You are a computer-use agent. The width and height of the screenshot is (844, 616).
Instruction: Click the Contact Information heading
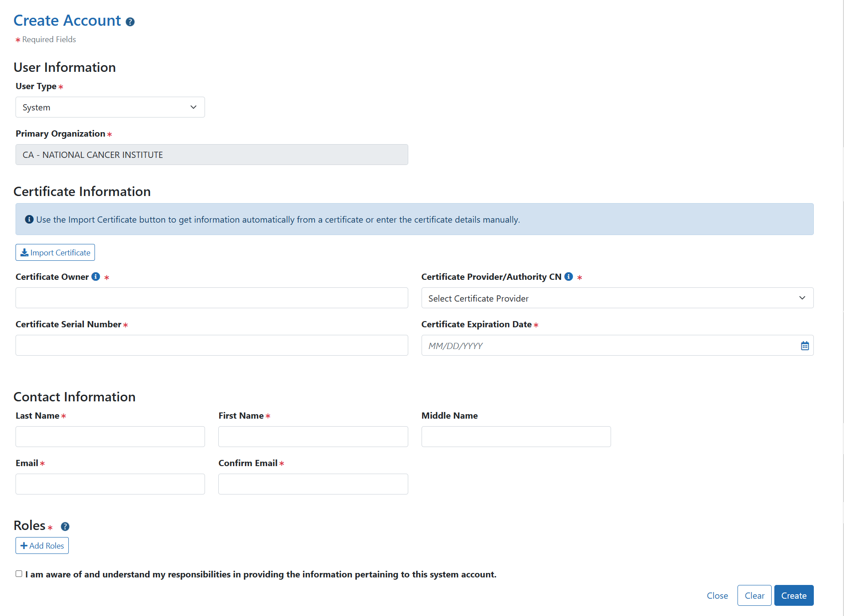(75, 397)
